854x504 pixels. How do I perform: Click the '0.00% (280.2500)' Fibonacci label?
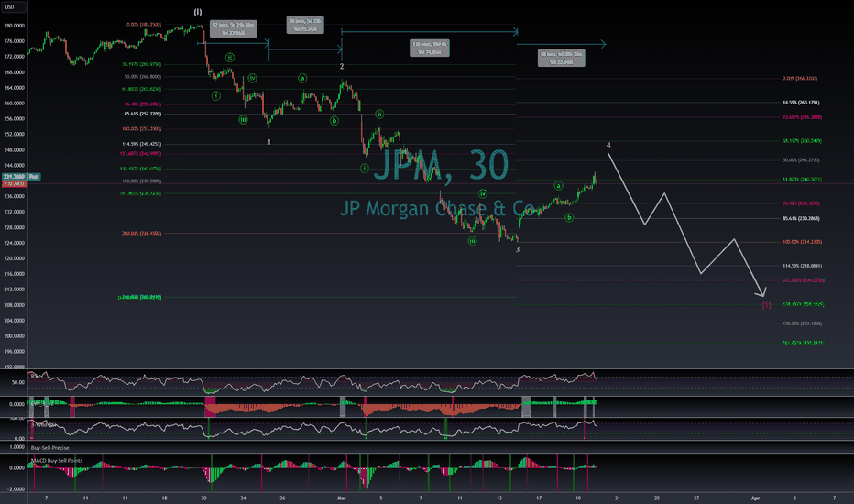pyautogui.click(x=144, y=25)
